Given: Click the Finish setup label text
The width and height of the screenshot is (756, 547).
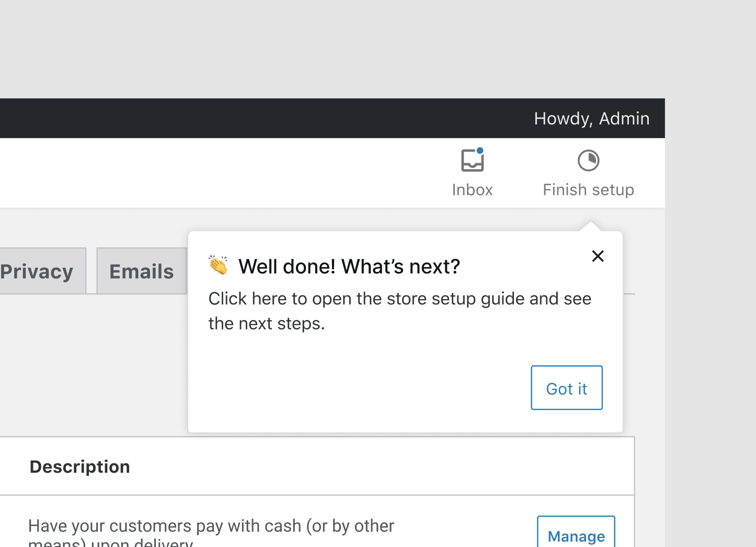Looking at the screenshot, I should tap(588, 189).
